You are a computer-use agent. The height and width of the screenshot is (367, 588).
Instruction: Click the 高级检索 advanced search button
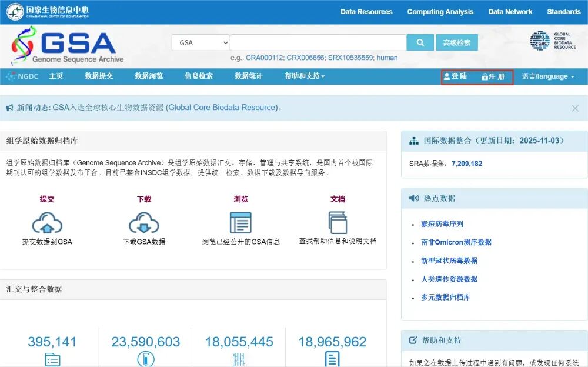click(457, 42)
